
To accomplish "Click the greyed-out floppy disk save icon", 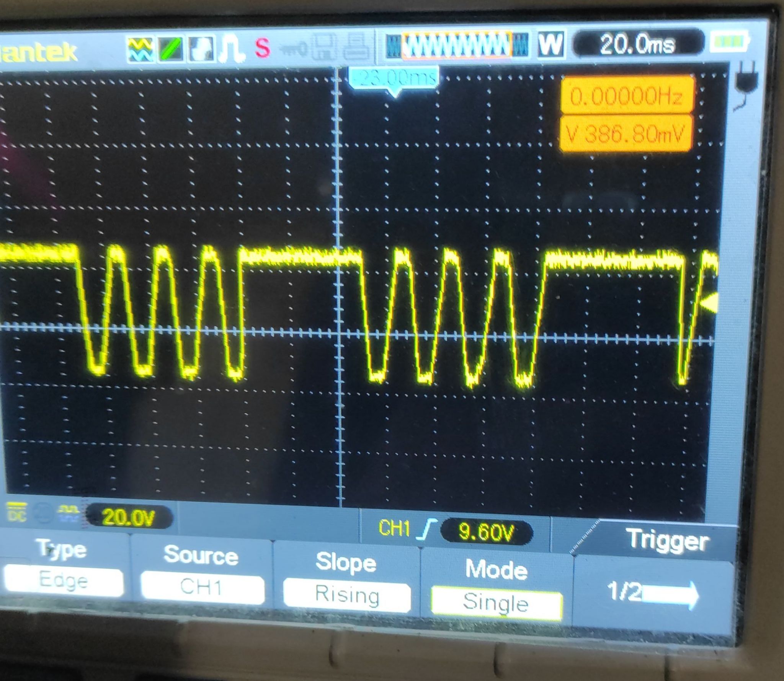I will pyautogui.click(x=324, y=47).
